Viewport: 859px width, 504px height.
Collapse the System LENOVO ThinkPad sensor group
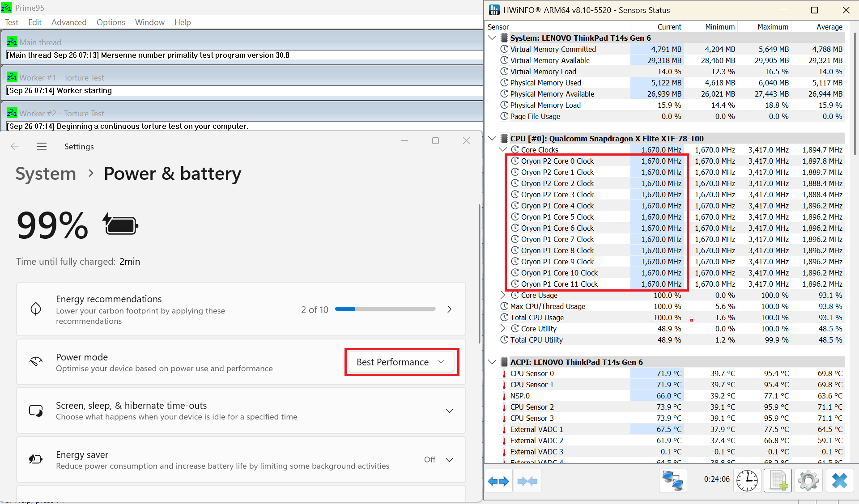pos(492,38)
